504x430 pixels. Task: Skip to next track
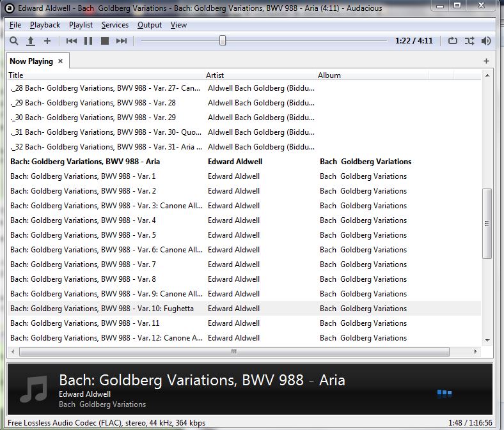click(x=122, y=41)
